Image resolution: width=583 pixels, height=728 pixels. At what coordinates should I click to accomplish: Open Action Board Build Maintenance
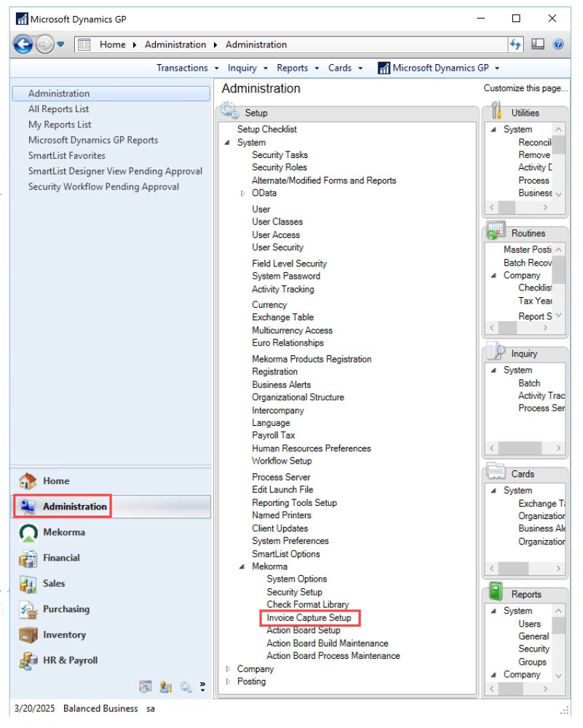(x=328, y=644)
